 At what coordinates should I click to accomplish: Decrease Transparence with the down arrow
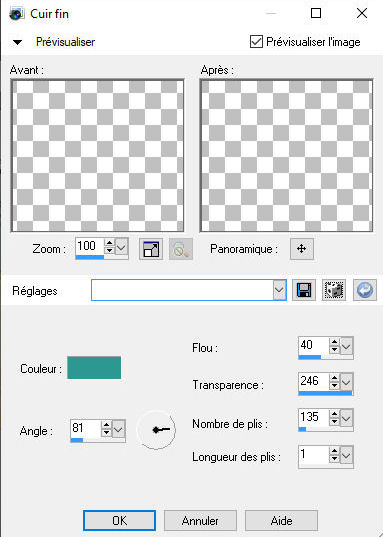[x=334, y=385]
